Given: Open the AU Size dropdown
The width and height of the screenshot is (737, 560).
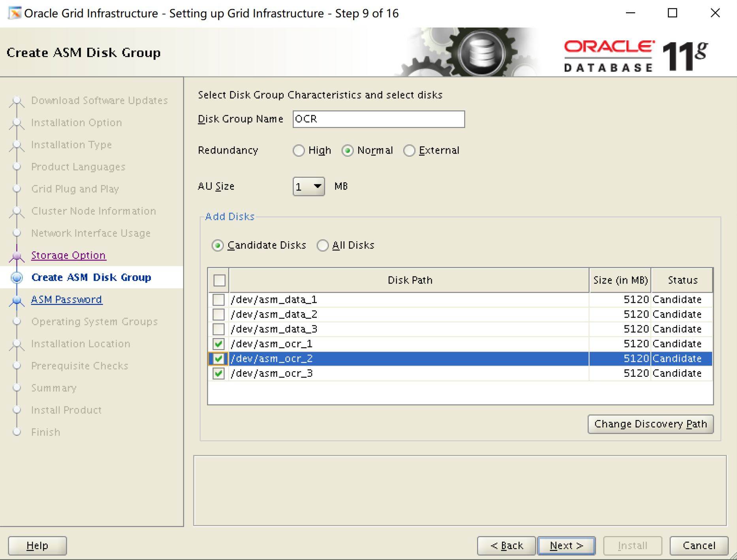Looking at the screenshot, I should (309, 186).
